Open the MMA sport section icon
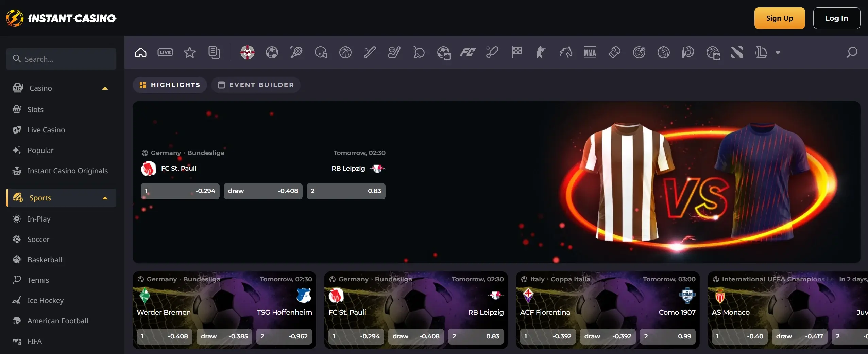 coord(590,53)
